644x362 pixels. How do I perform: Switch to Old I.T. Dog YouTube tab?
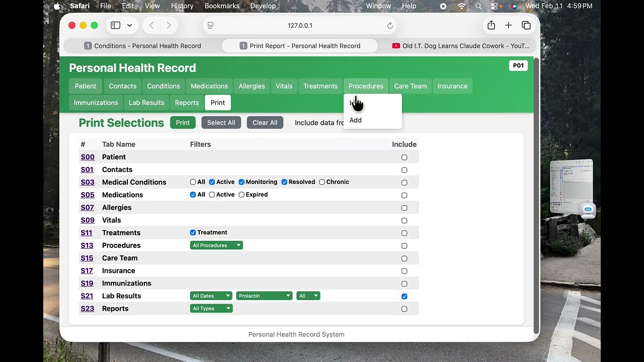point(460,46)
